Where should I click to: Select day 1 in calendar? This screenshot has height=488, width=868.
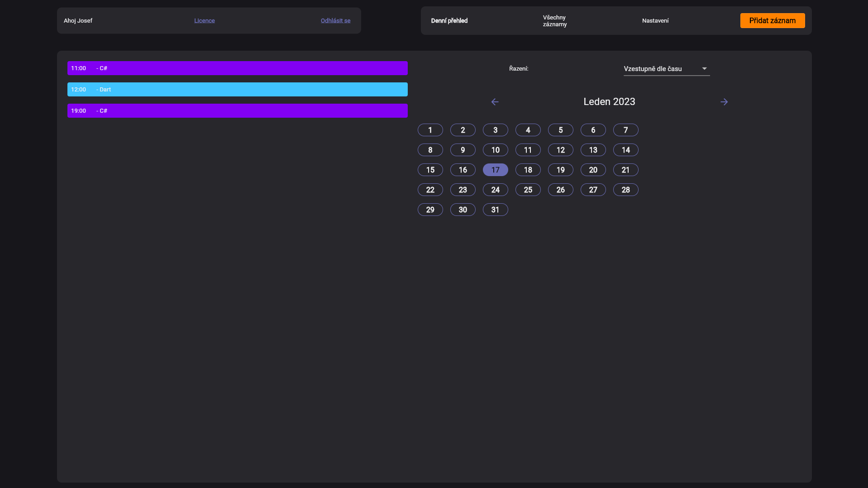click(430, 130)
